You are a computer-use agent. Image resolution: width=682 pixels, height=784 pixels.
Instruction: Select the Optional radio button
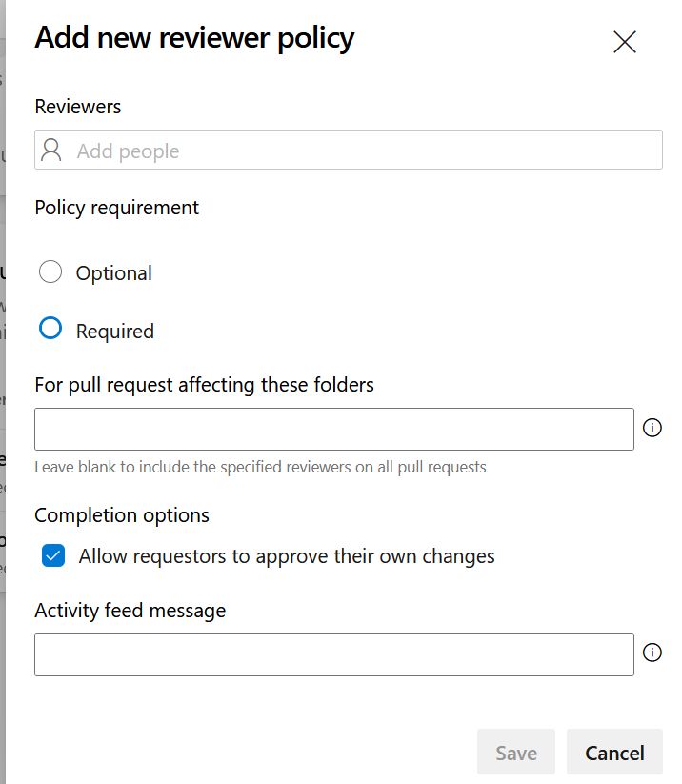point(50,272)
